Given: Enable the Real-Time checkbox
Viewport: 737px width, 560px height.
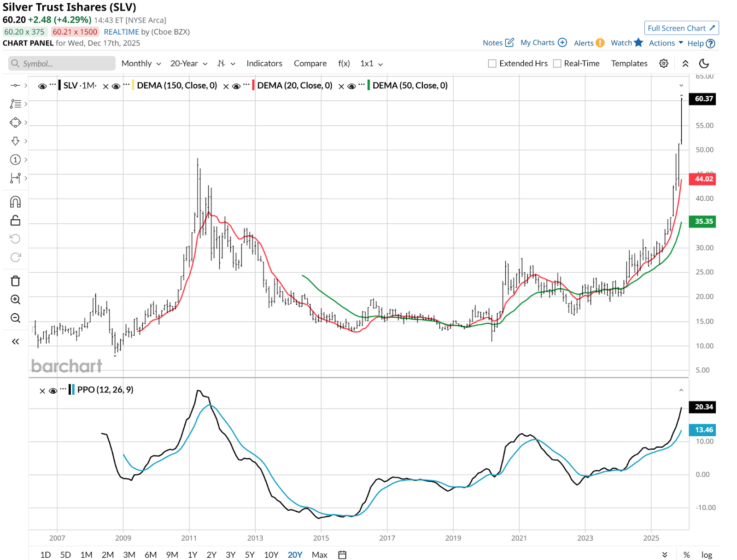Looking at the screenshot, I should pos(557,64).
